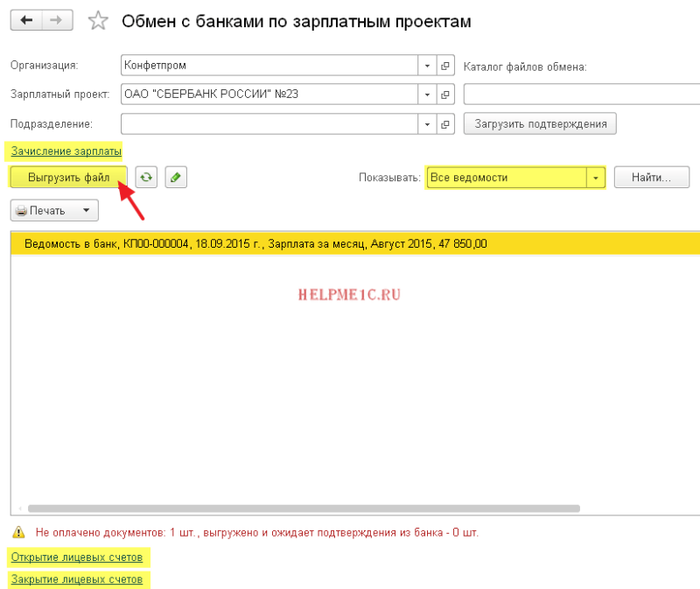Screen dimensions: 700x589
Task: Open the Закрытие лицевых счетов link
Action: pos(77,579)
